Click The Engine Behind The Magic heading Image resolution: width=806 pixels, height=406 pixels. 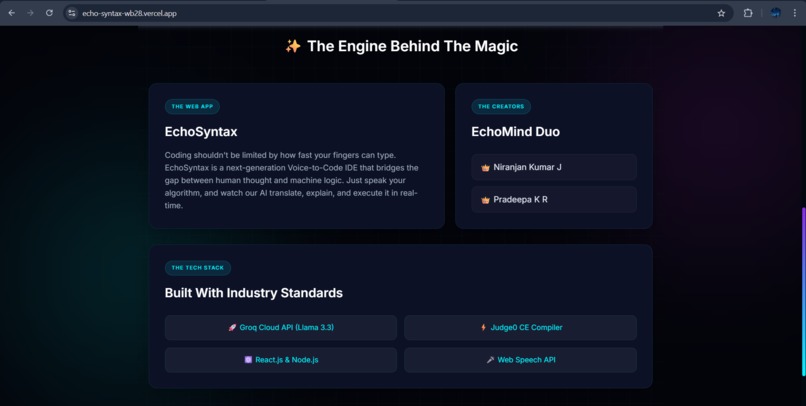[412, 46]
